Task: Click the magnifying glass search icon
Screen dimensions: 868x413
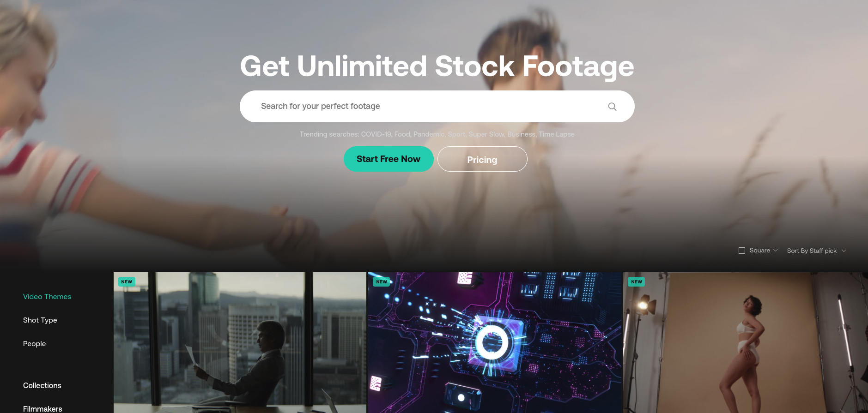Action: [x=612, y=107]
